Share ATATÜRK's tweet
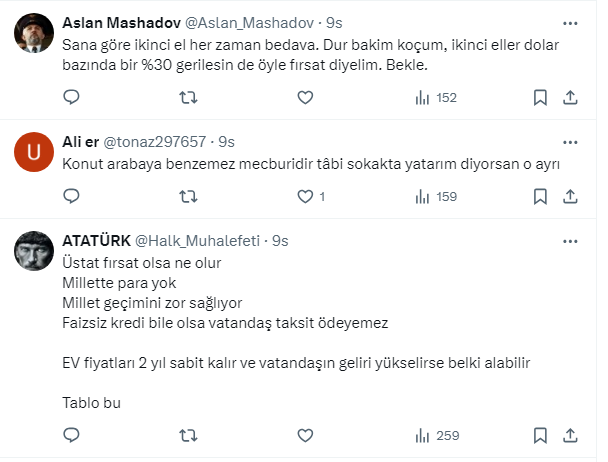 tap(570, 435)
